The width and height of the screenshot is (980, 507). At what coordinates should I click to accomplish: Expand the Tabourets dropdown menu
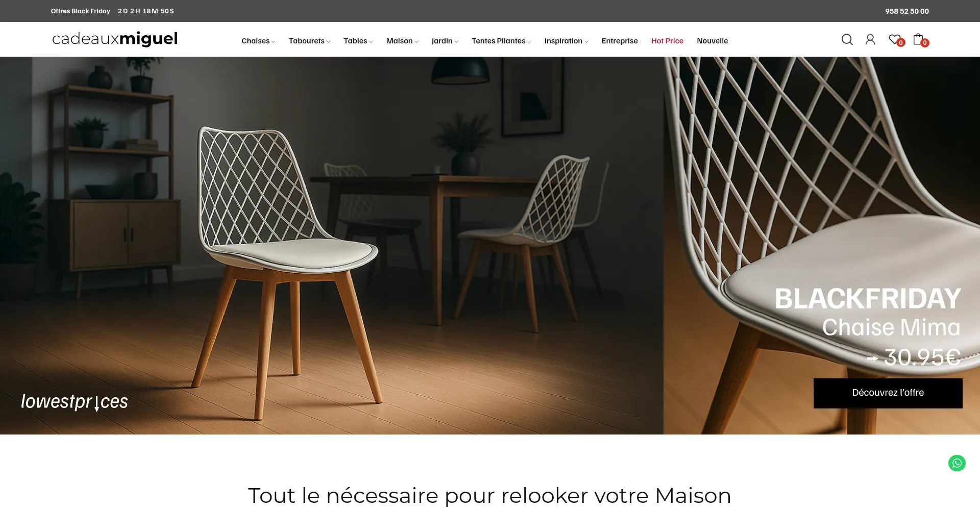309,41
